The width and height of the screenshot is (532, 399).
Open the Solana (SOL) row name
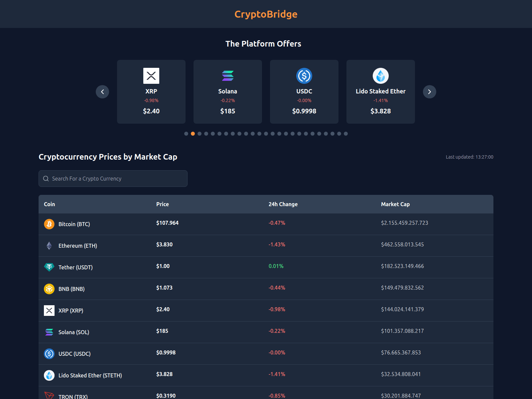coord(74,332)
